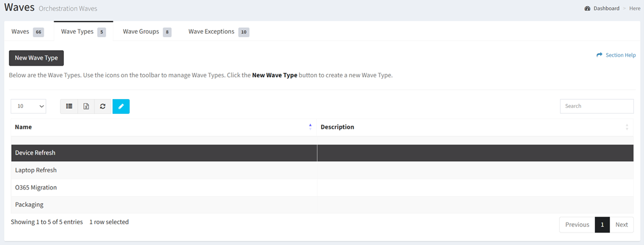Click the blue pencil edit icon
The height and width of the screenshot is (245, 644).
pyautogui.click(x=121, y=106)
